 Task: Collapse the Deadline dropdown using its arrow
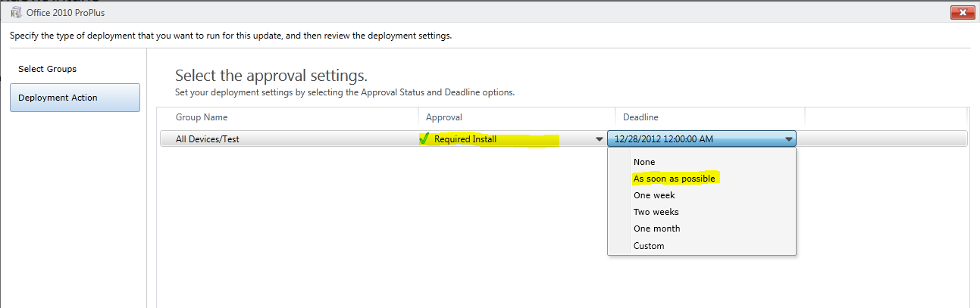point(789,139)
